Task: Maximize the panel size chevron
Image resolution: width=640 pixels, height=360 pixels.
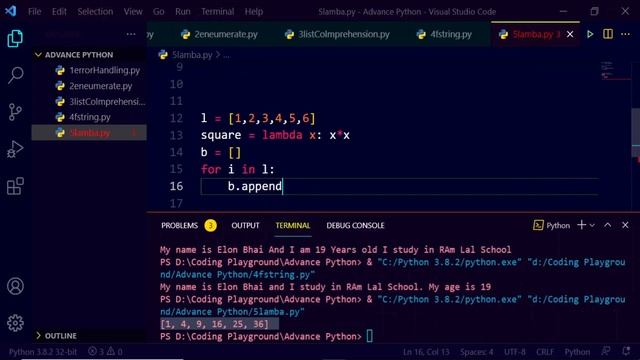Action: click(x=607, y=225)
